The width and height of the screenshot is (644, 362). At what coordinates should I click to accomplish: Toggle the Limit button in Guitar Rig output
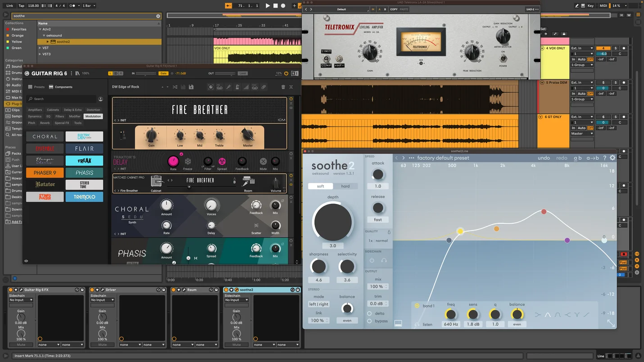point(243,73)
